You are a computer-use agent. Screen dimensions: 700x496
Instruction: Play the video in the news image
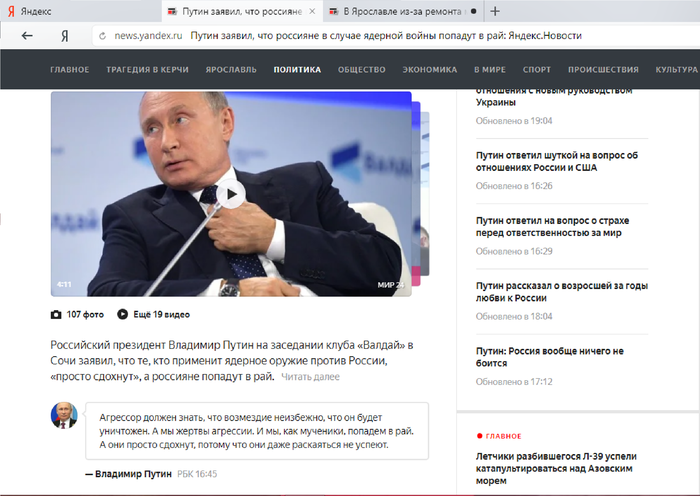(x=231, y=194)
